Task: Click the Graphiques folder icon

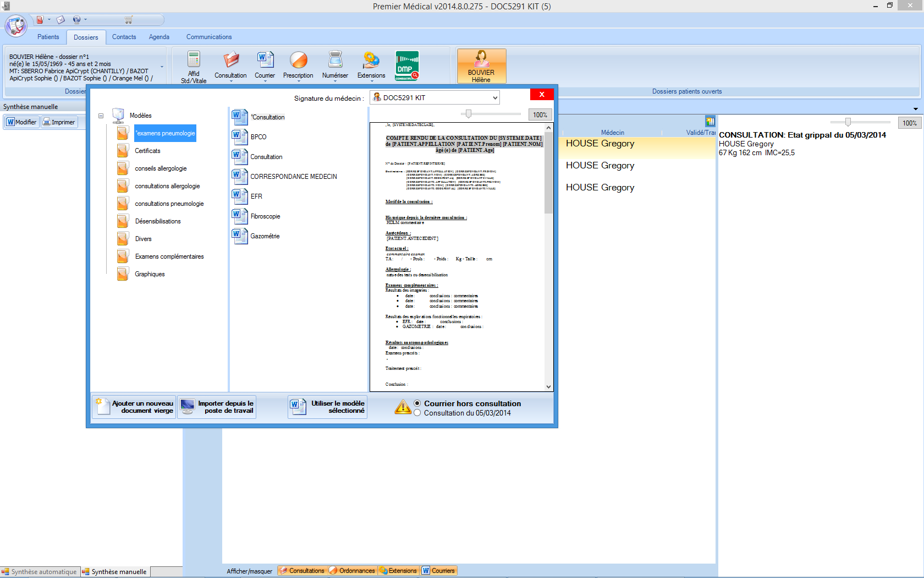Action: (x=123, y=274)
